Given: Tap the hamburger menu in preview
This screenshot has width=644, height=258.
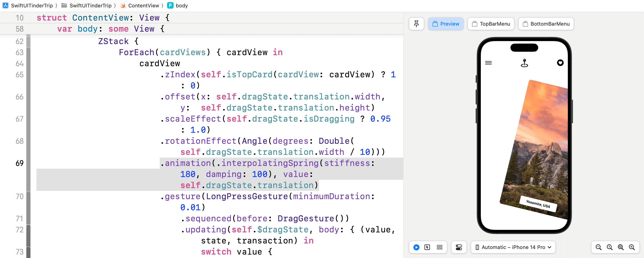Looking at the screenshot, I should point(488,63).
